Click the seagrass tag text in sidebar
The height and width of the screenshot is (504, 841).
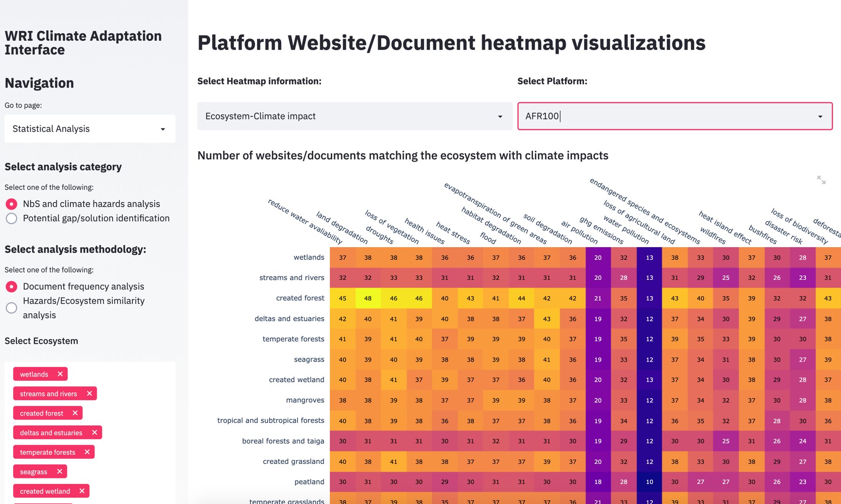click(x=34, y=472)
